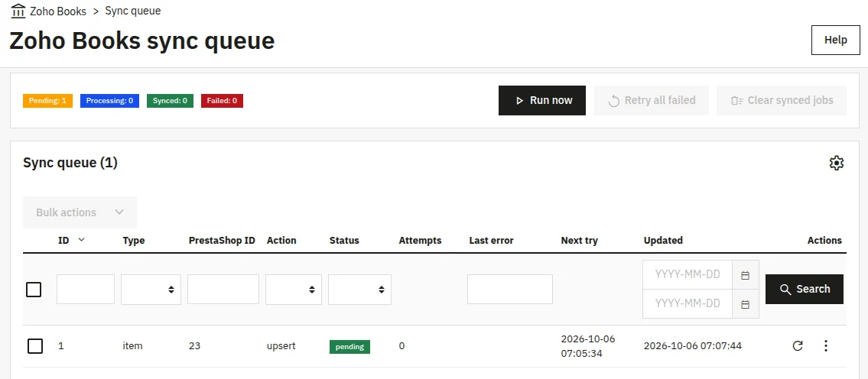The height and width of the screenshot is (379, 868).
Task: Click Retry all failed button
Action: [651, 101]
